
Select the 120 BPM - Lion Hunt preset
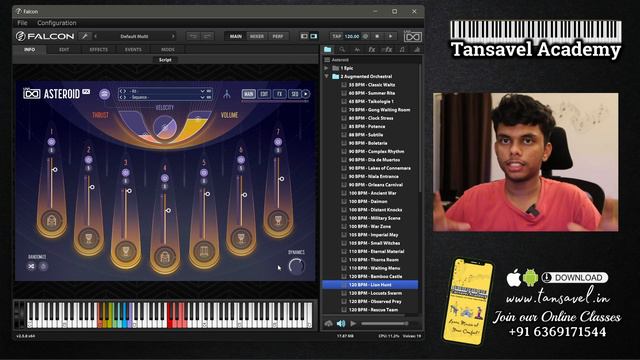[370, 285]
